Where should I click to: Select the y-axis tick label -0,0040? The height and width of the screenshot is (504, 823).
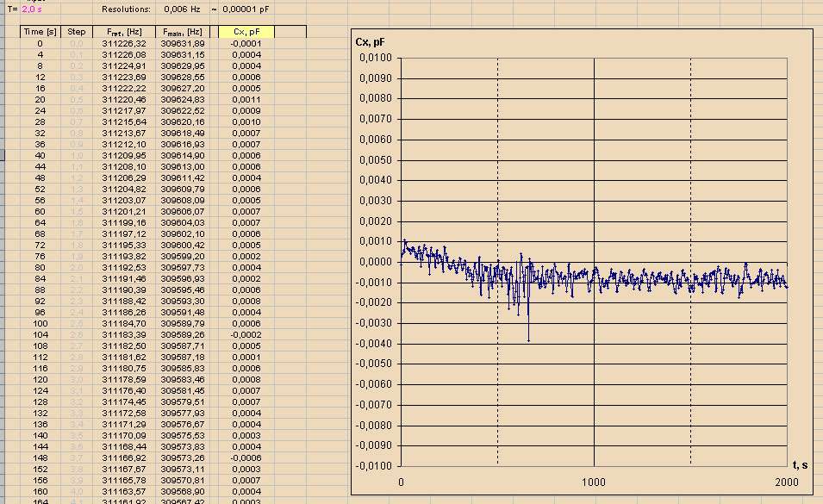pyautogui.click(x=374, y=344)
